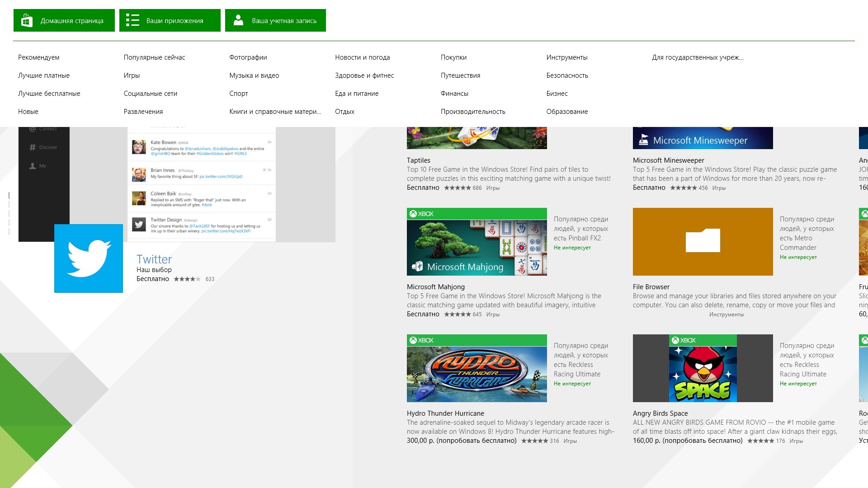Select the Лучшие бесплатные category
This screenshot has height=488, width=868.
[x=49, y=94]
